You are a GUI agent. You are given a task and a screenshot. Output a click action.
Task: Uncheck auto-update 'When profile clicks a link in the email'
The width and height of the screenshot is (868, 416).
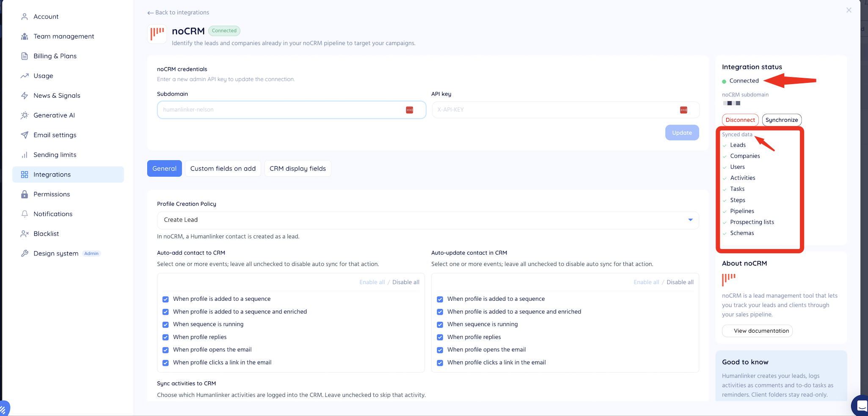coord(440,363)
